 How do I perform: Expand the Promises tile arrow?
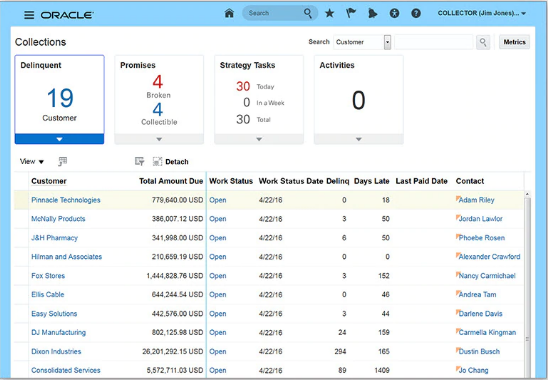pos(159,139)
